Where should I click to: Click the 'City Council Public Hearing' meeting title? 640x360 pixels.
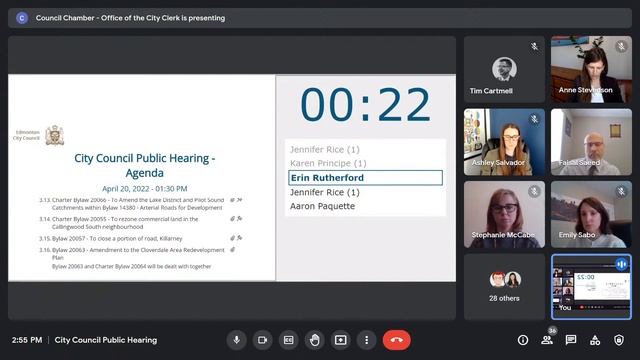(106, 340)
